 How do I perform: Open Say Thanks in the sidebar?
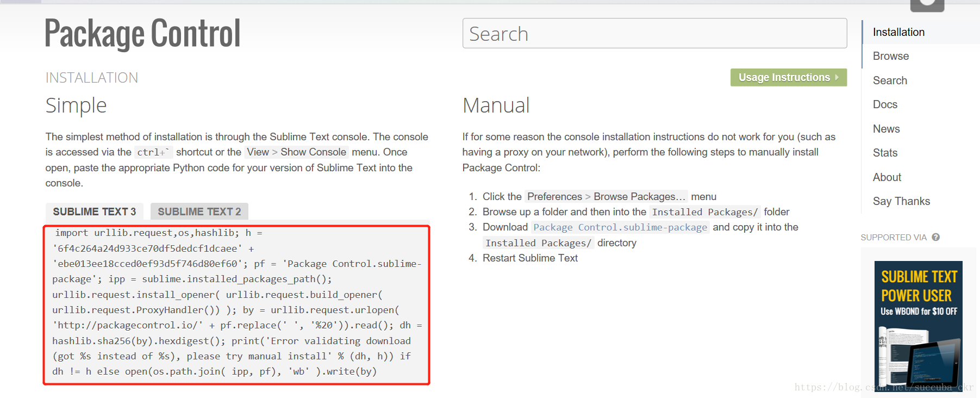[x=901, y=201]
